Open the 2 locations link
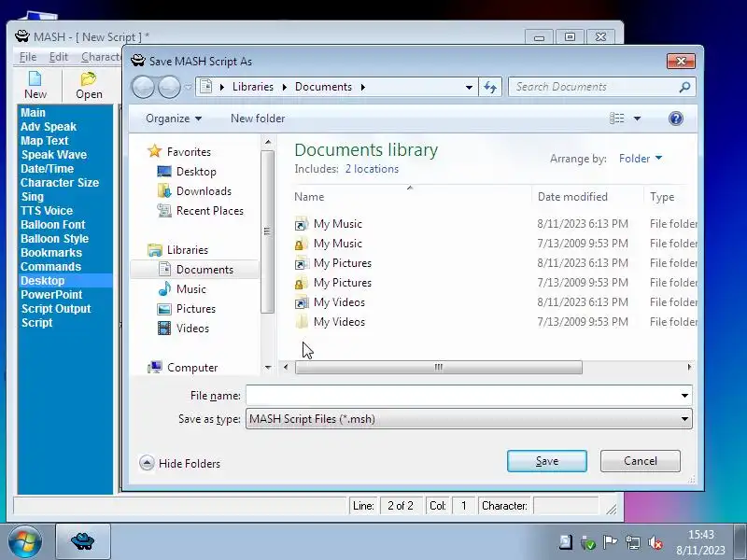The width and height of the screenshot is (747, 560). click(372, 169)
